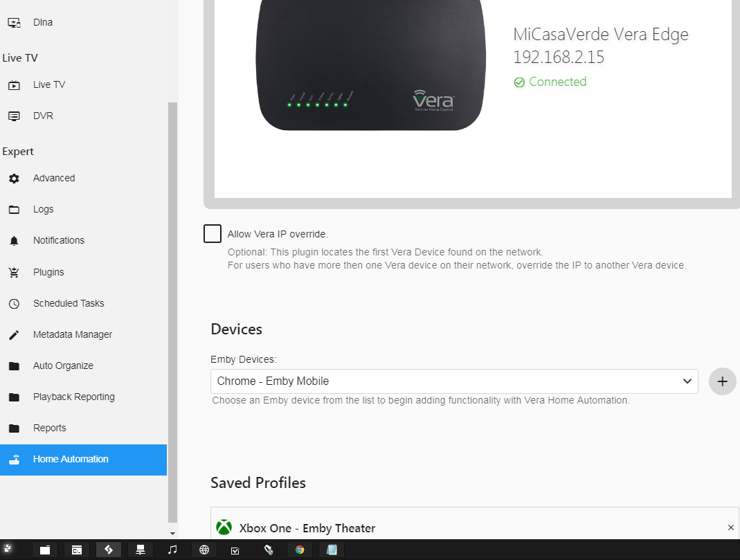Click the Plugins cart icon
This screenshot has height=560, width=740.
pyautogui.click(x=14, y=273)
